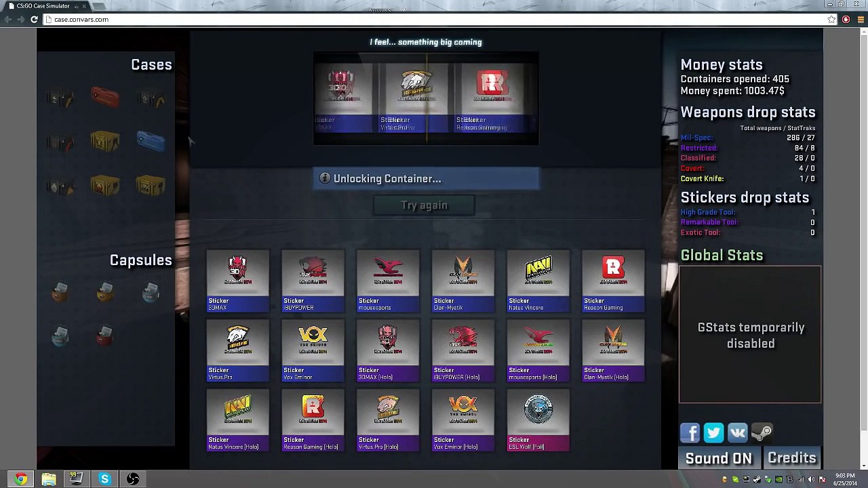Click the Try again button
The image size is (868, 488).
click(x=424, y=205)
